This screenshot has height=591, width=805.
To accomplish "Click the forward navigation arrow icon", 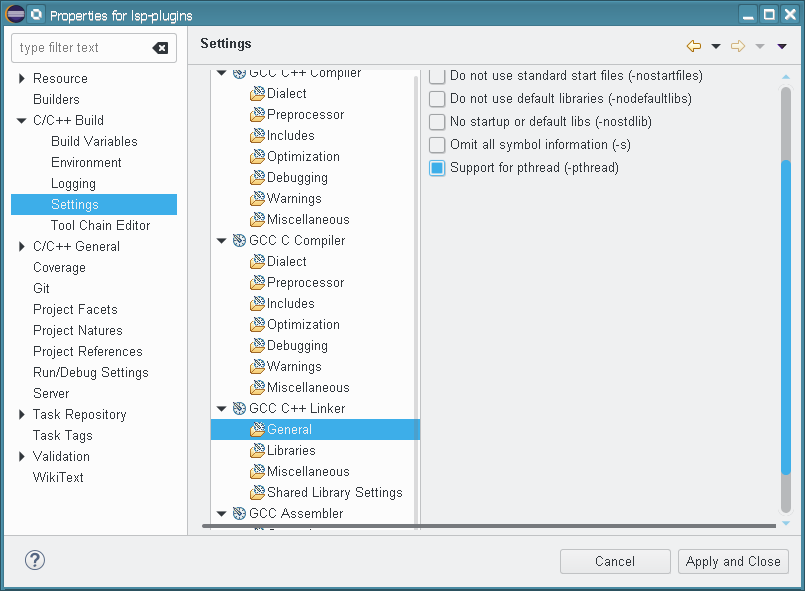I will tap(738, 46).
